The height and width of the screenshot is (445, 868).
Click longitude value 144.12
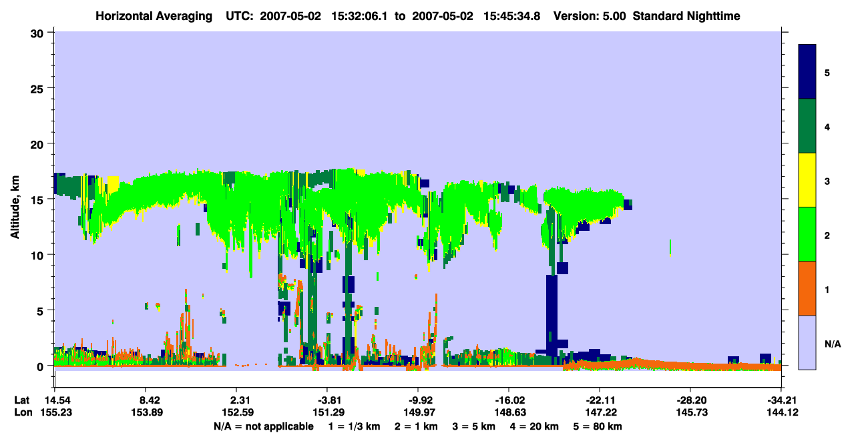point(781,412)
